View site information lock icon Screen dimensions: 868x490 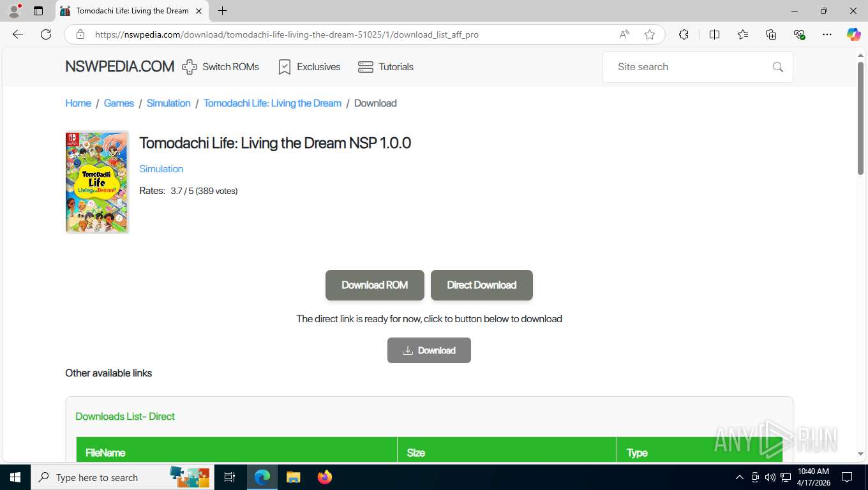[80, 34]
